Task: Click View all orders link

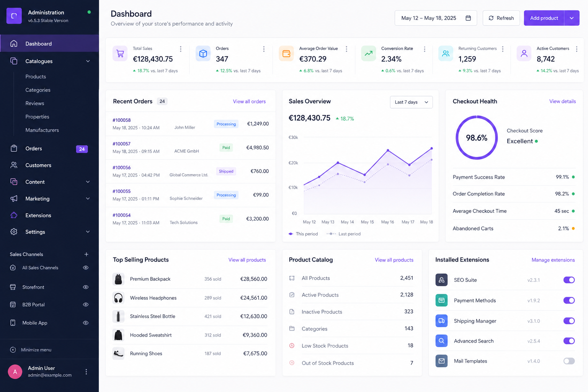Action: [x=249, y=101]
